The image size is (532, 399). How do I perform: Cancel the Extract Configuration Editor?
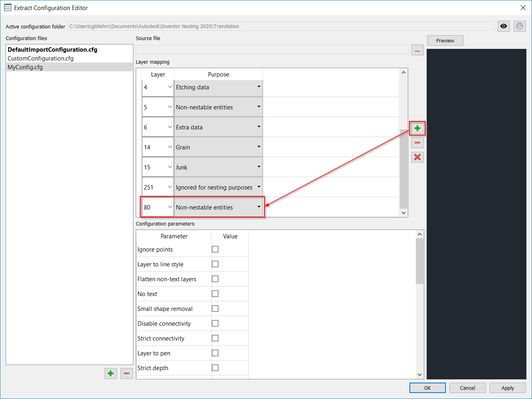pyautogui.click(x=468, y=387)
